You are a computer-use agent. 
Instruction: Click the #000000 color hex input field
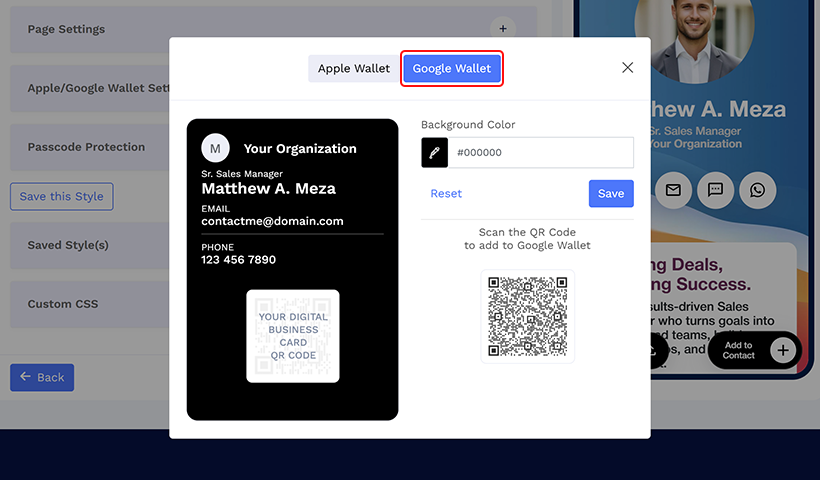click(x=541, y=153)
